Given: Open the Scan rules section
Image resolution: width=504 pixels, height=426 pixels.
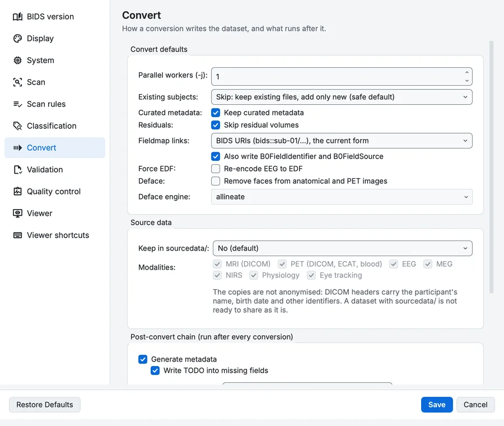Looking at the screenshot, I should tap(55, 104).
